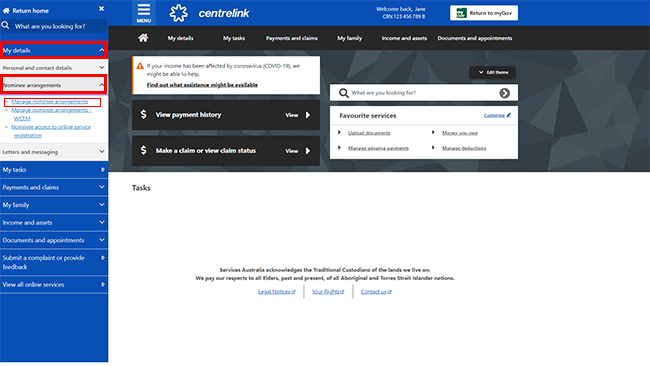Open Upload documents favourite link
650x366 pixels.
369,133
